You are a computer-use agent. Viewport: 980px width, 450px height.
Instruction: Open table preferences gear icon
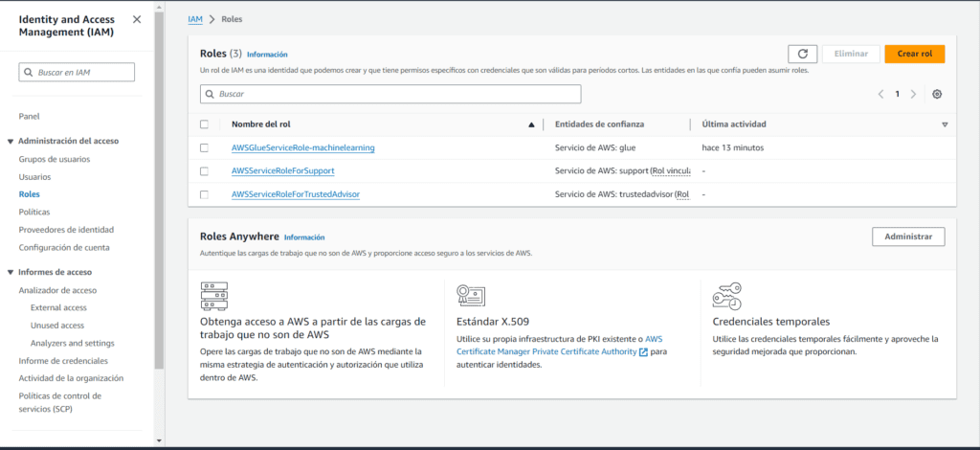click(x=937, y=94)
